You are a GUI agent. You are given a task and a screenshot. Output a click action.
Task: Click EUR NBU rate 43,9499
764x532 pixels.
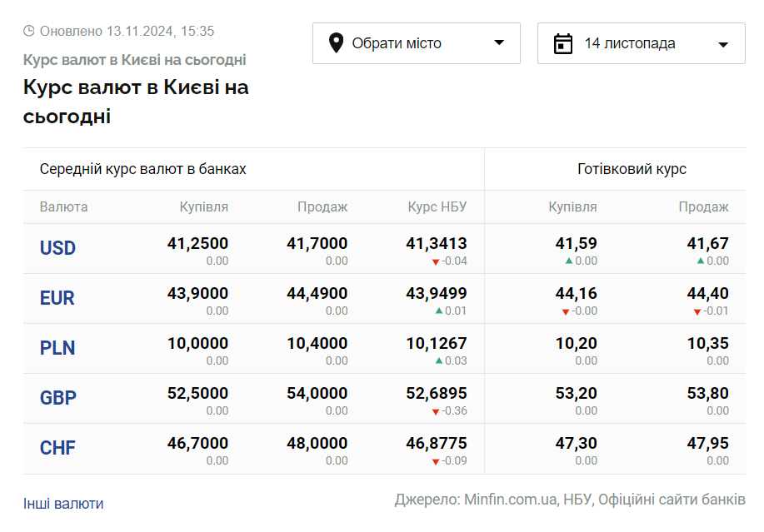pyautogui.click(x=437, y=293)
